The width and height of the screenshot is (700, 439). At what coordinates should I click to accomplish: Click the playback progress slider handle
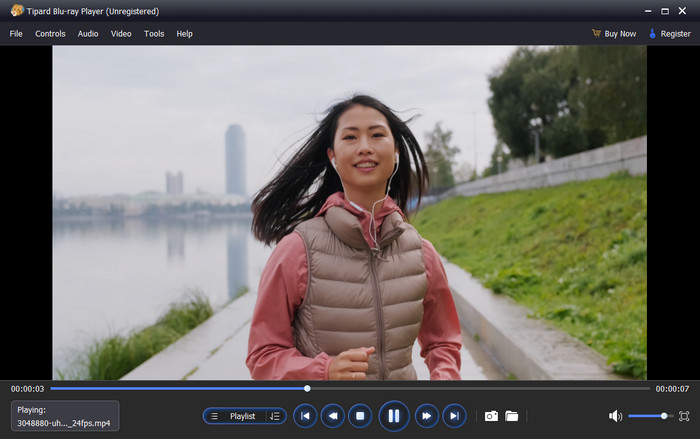coord(307,389)
